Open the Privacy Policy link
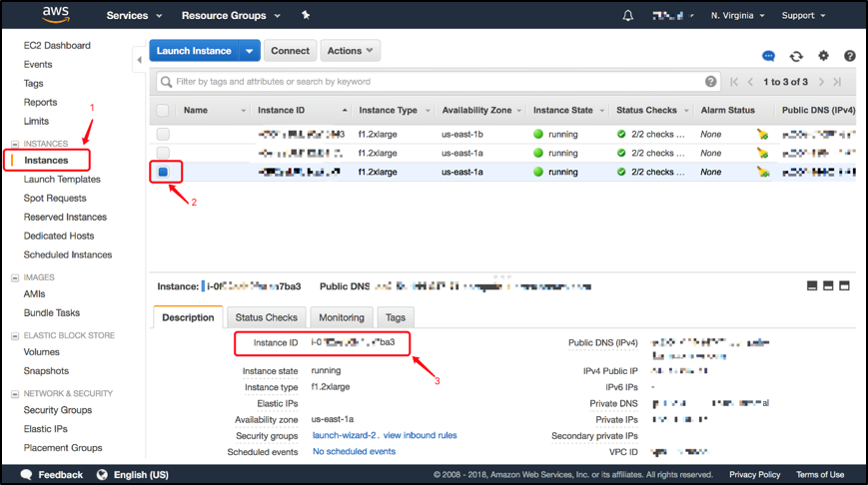868x485 pixels. (x=754, y=474)
